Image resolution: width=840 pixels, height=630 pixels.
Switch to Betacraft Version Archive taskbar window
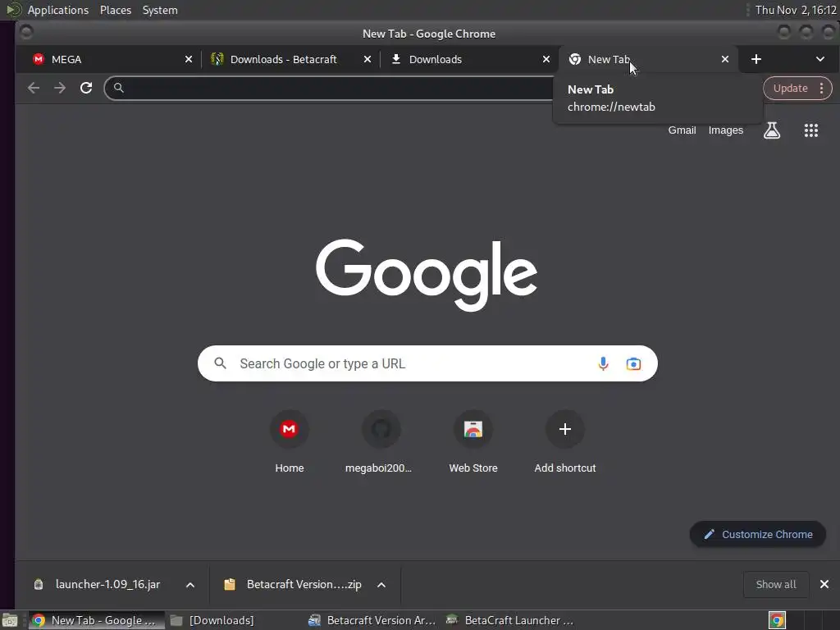point(373,620)
